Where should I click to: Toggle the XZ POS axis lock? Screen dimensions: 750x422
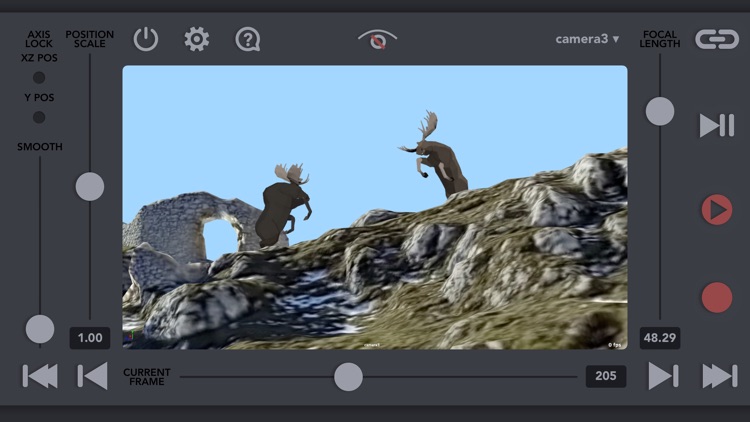39,77
